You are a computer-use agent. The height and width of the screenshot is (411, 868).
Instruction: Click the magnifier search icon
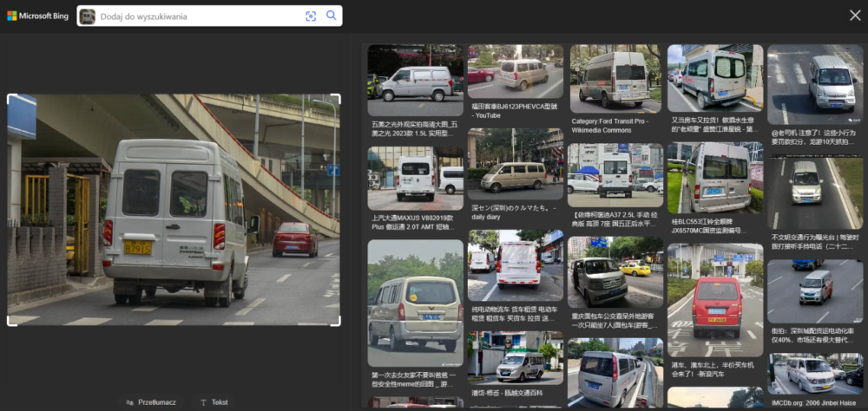pos(332,16)
